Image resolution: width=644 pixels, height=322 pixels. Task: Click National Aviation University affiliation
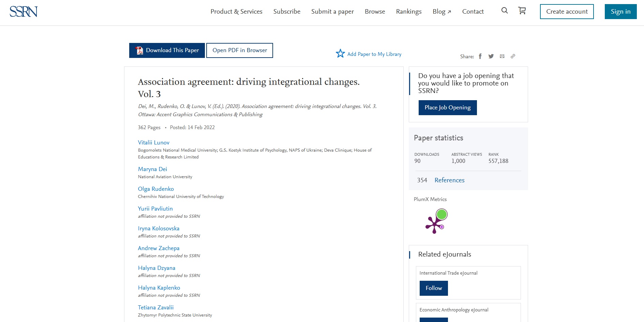pyautogui.click(x=165, y=177)
